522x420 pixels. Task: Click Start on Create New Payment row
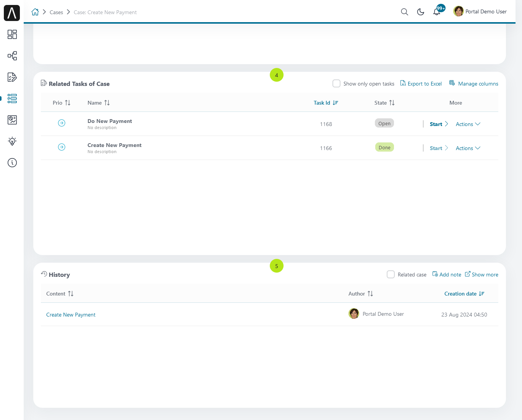coord(439,148)
